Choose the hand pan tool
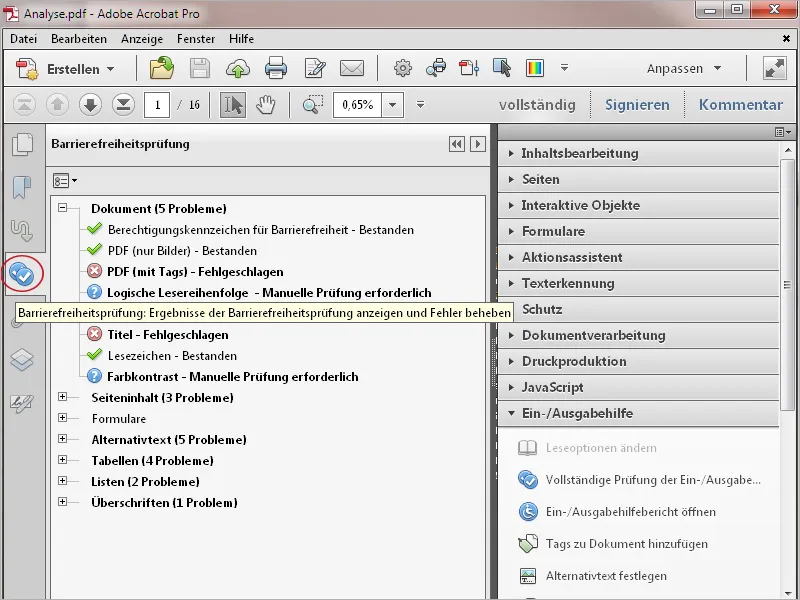The image size is (800, 600). click(266, 105)
